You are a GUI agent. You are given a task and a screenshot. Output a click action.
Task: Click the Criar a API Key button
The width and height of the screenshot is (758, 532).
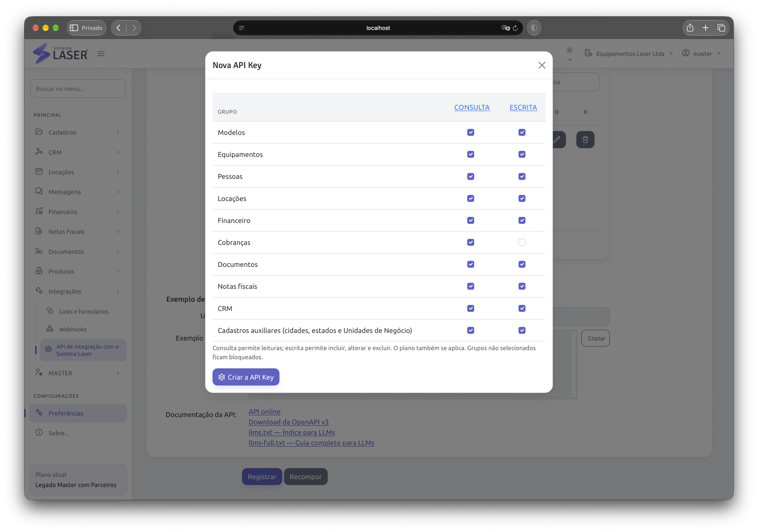coord(246,377)
